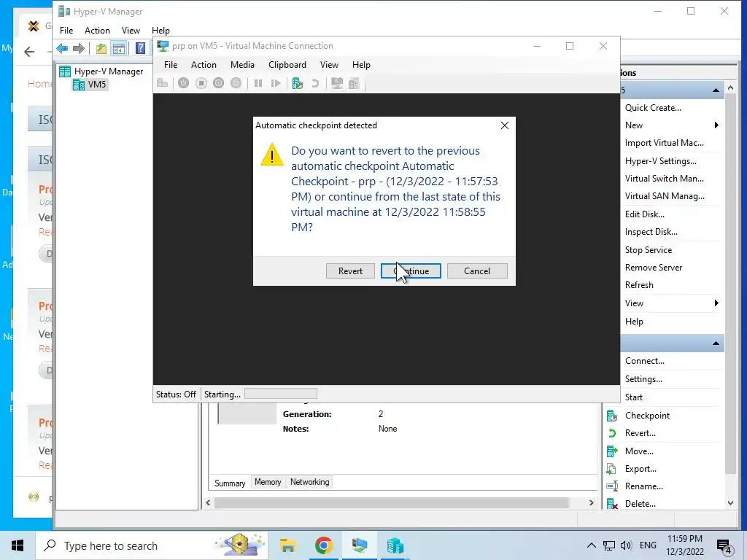
Task: Click the horizontal scrollbar right arrow
Action: pos(591,503)
